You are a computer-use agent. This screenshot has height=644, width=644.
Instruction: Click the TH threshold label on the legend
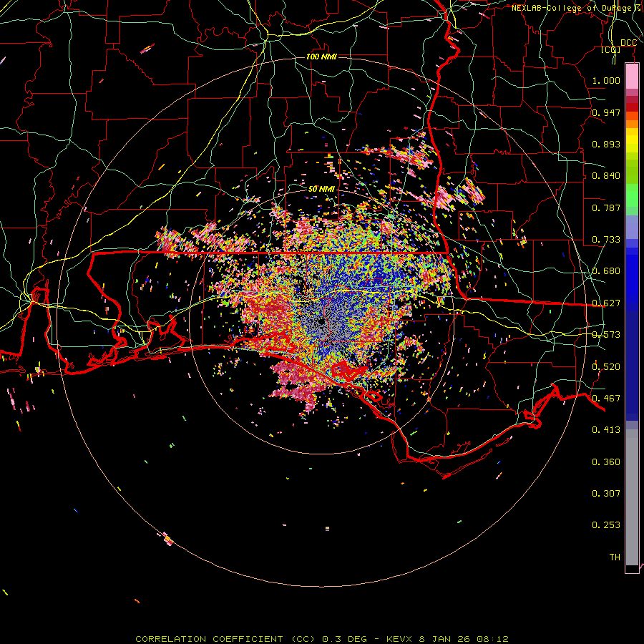click(x=614, y=557)
